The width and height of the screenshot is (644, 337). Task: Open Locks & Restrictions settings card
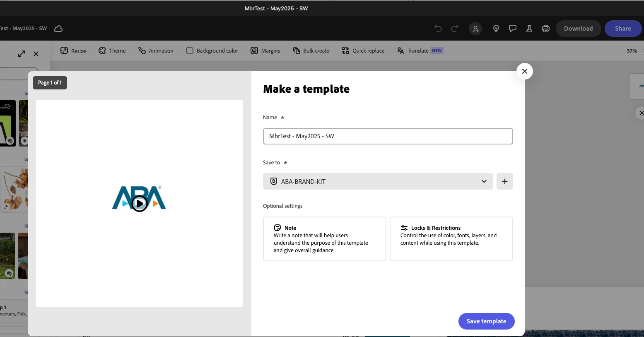451,239
